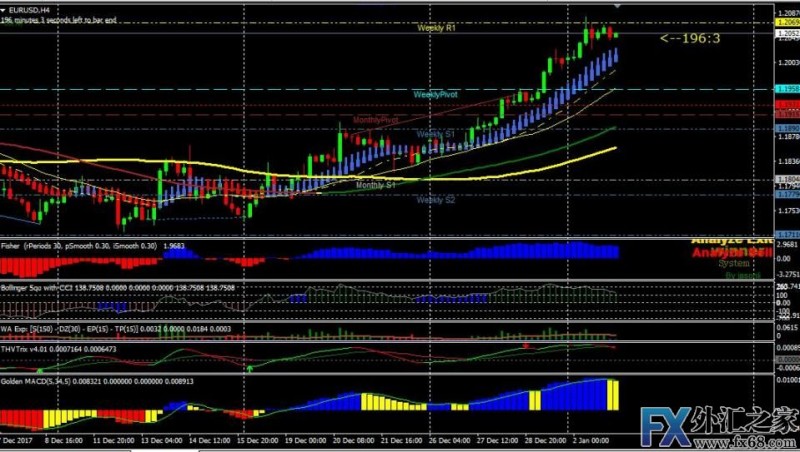Select the Weekly S2 label
Screen dimensions: 800x452
[x=435, y=200]
